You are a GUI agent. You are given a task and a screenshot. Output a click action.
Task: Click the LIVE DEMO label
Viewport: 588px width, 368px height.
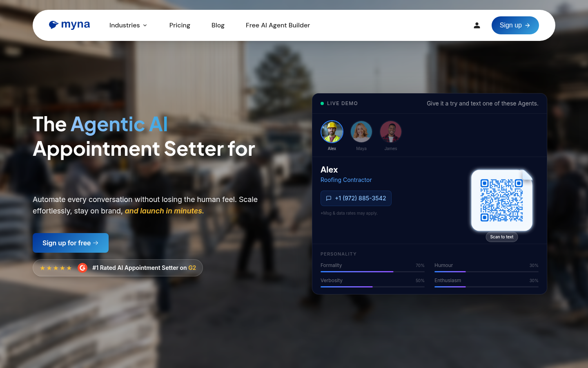pyautogui.click(x=342, y=103)
